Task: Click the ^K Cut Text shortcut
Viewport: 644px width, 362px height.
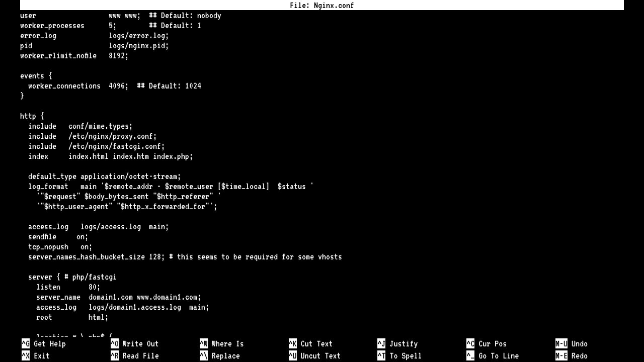Action: (x=311, y=344)
